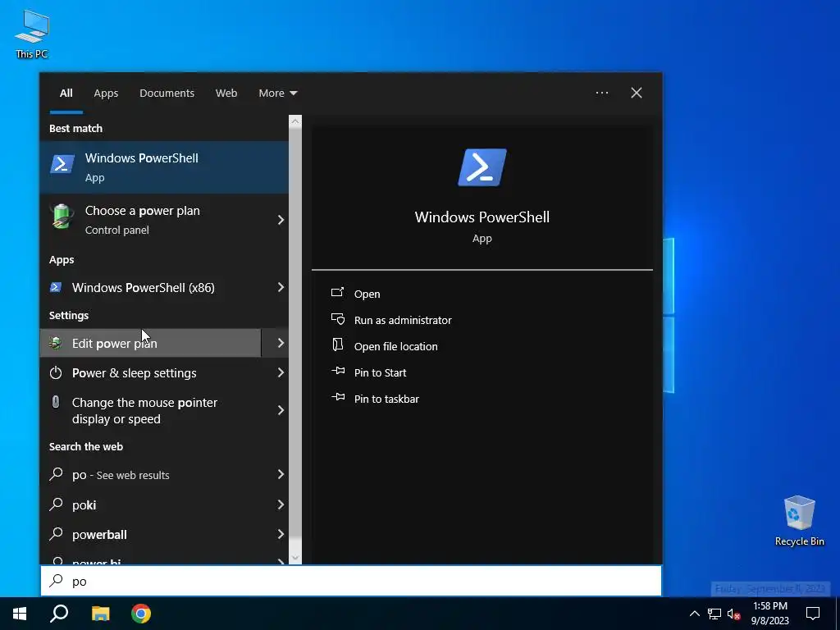Select Pin to Start

(x=381, y=373)
